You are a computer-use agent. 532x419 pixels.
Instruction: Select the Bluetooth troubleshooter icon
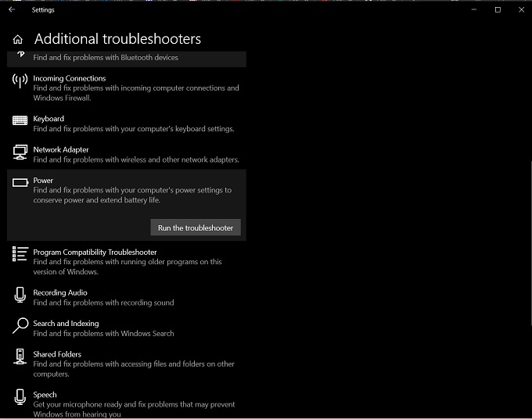tap(20, 54)
